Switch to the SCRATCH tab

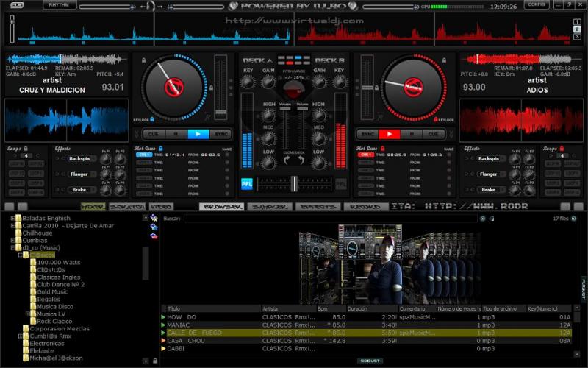127,207
